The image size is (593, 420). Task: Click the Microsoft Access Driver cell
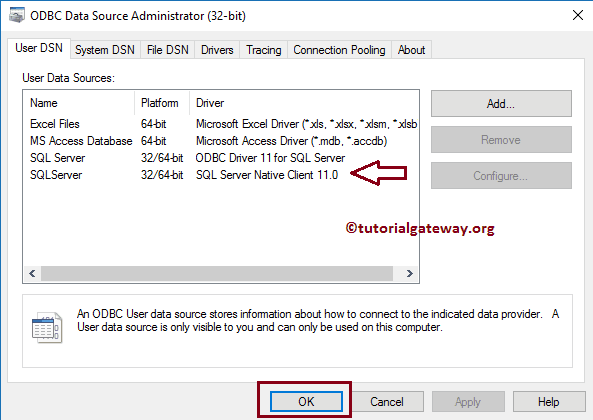(292, 141)
